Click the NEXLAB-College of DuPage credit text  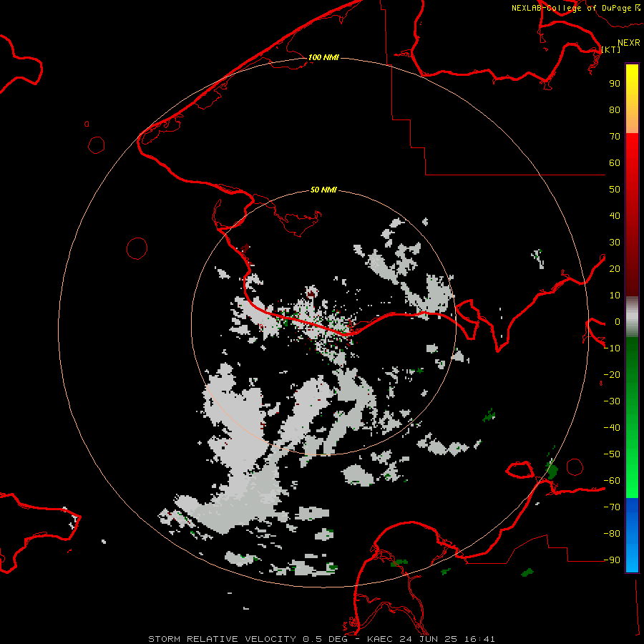tap(572, 8)
